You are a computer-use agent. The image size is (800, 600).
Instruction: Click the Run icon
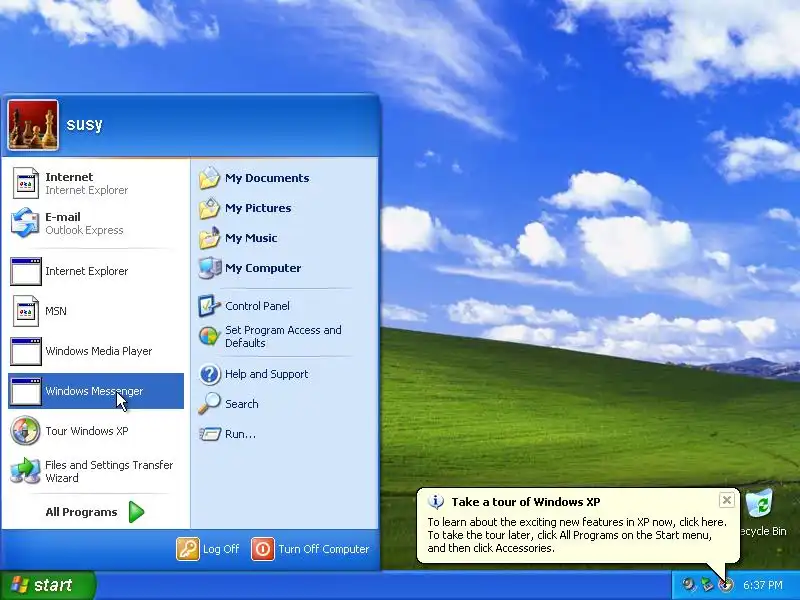pyautogui.click(x=209, y=434)
